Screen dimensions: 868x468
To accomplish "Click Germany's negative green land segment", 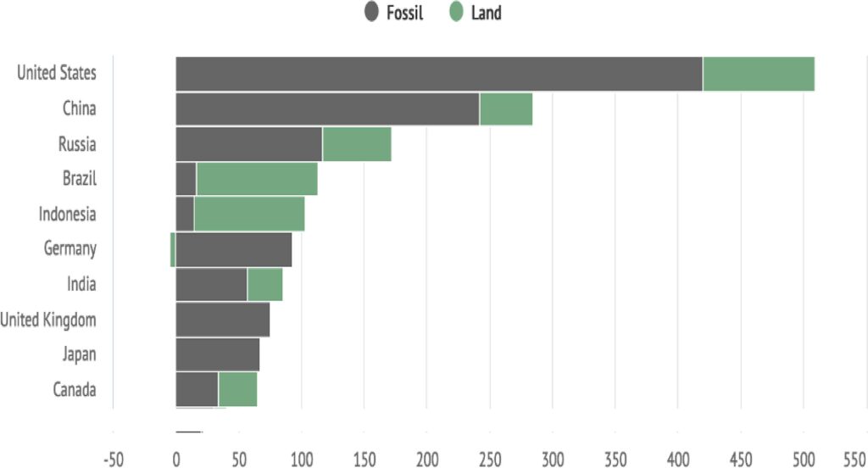I will [x=173, y=249].
